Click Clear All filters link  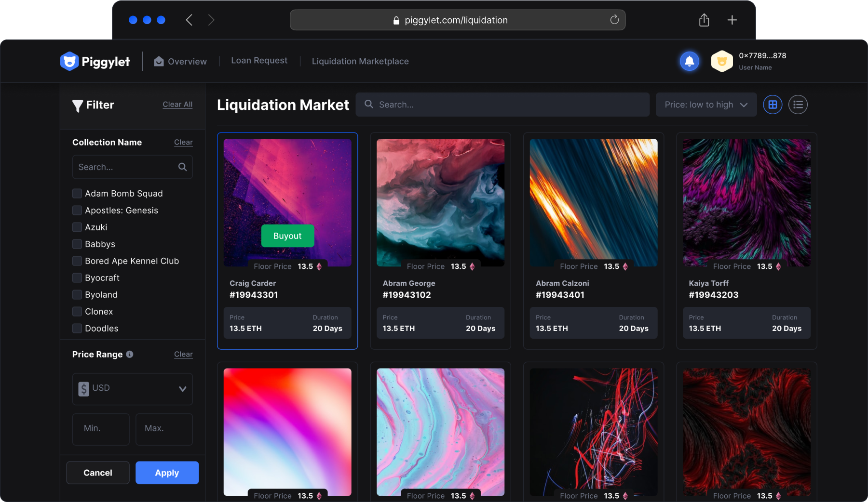177,105
